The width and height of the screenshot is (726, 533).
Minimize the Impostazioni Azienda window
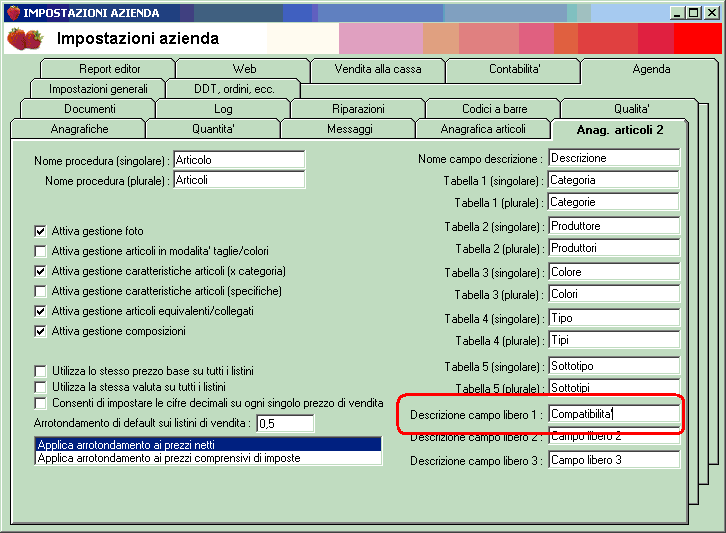coord(677,13)
